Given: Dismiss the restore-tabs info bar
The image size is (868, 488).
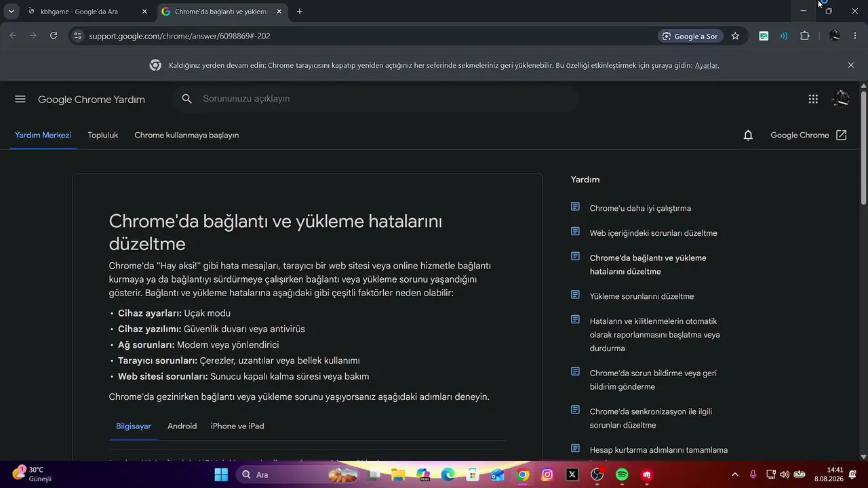Looking at the screenshot, I should click(x=851, y=65).
